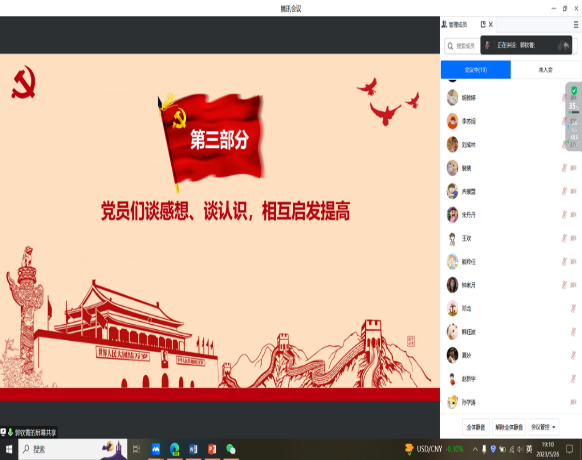This screenshot has width=582, height=460.
Task: Open 会议管控 dropdown
Action: pyautogui.click(x=543, y=427)
